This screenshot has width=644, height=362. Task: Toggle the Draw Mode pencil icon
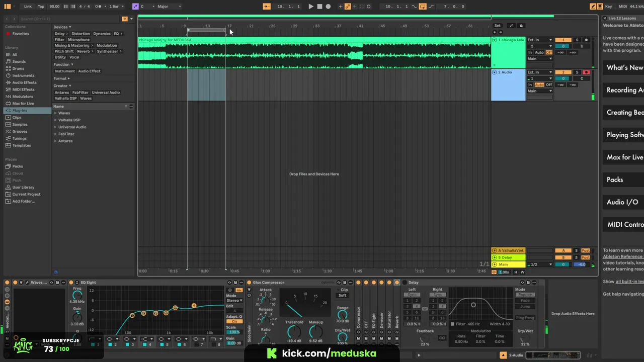pos(593,7)
